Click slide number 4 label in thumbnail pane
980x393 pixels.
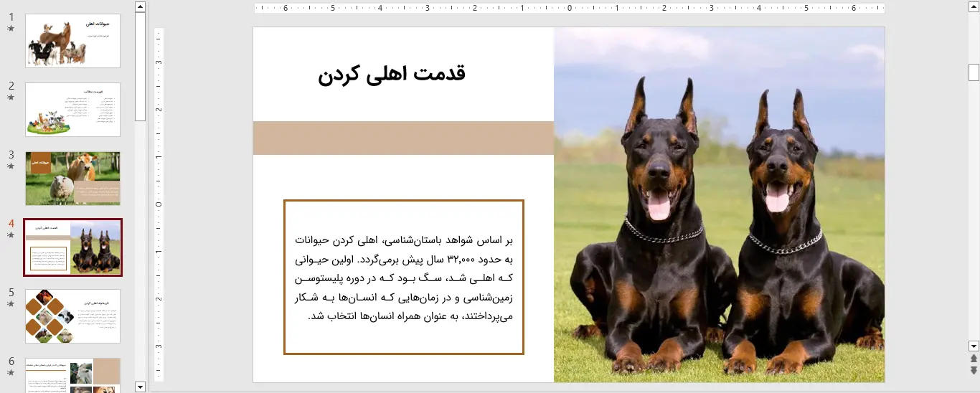pyautogui.click(x=11, y=223)
